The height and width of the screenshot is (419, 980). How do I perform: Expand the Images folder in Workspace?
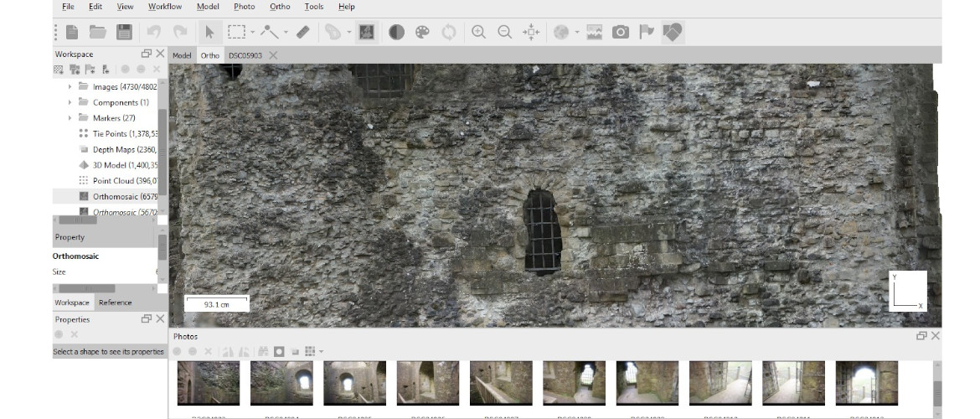pos(70,86)
